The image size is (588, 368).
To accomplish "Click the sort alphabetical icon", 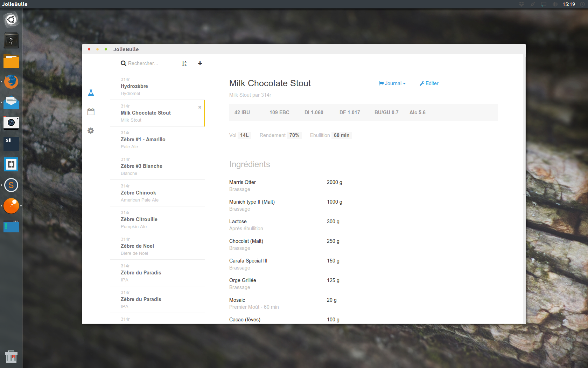I will [184, 63].
